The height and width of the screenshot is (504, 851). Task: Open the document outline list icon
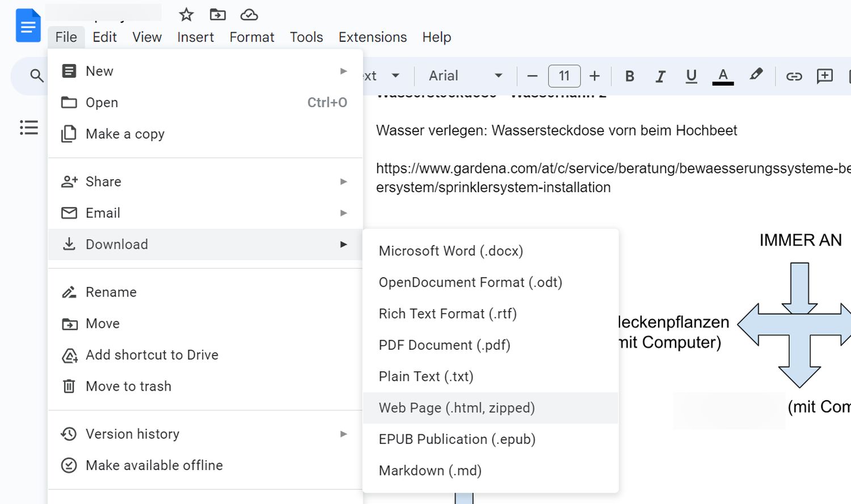(28, 127)
